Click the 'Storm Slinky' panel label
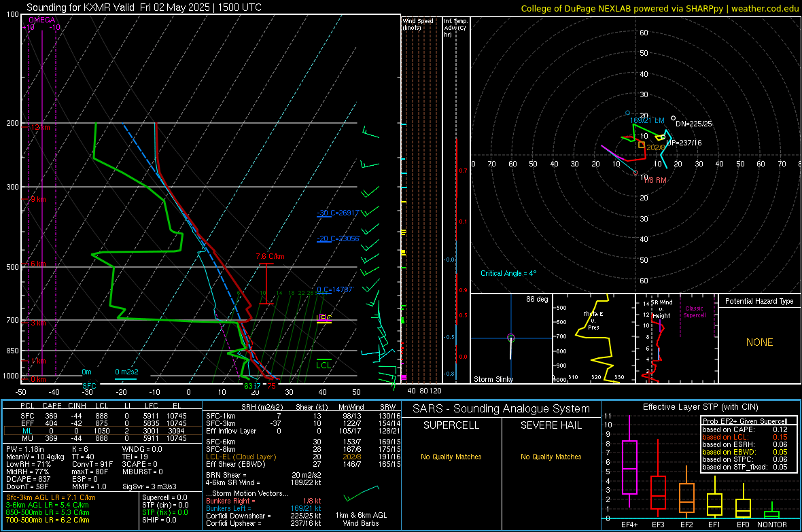802x532 pixels. click(x=493, y=379)
